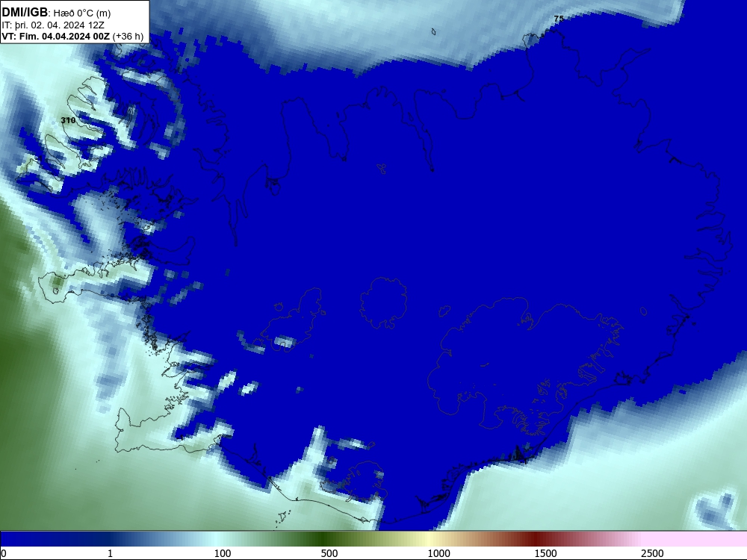This screenshot has width=747, height=560.
Task: Click the IT: þri. 02. 04. 2024 12Z line
Action: click(x=53, y=25)
